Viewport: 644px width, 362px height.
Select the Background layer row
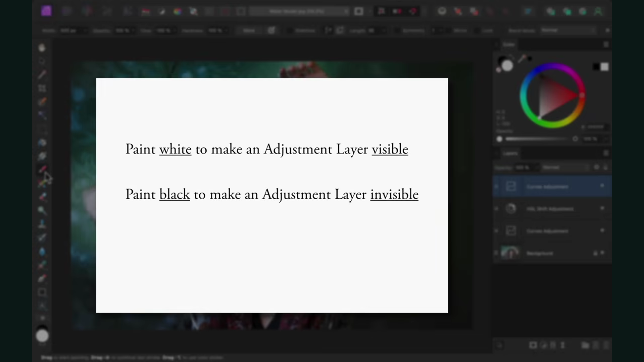pyautogui.click(x=552, y=253)
